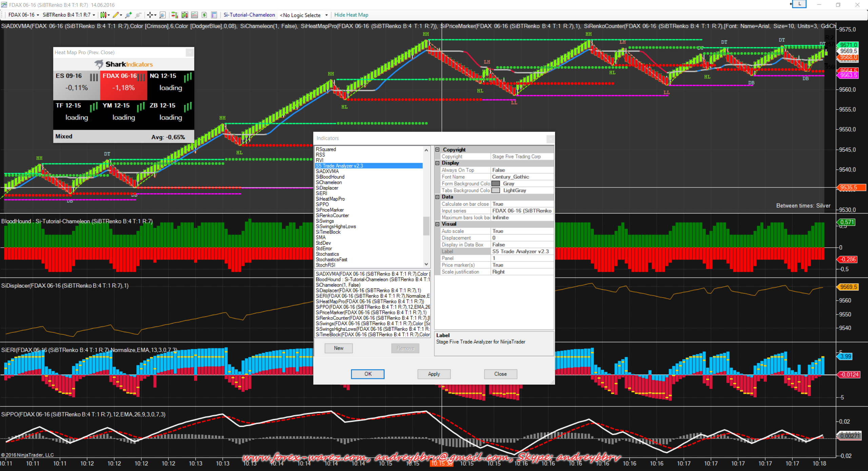Close the Heat Map Pro window

[x=190, y=53]
